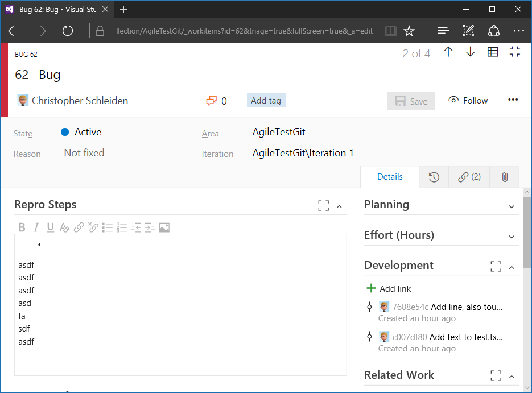Image resolution: width=532 pixels, height=393 pixels.
Task: Collapse the Development section
Action: tap(512, 267)
